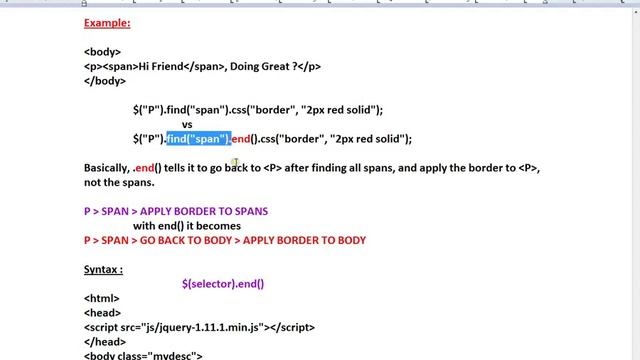
Task: Click the first $("P").find("span").css line
Action: 258,110
